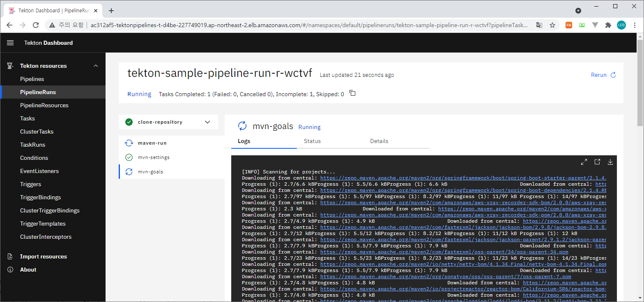Click the About info icon in sidebar
644x302 pixels.
point(11,270)
